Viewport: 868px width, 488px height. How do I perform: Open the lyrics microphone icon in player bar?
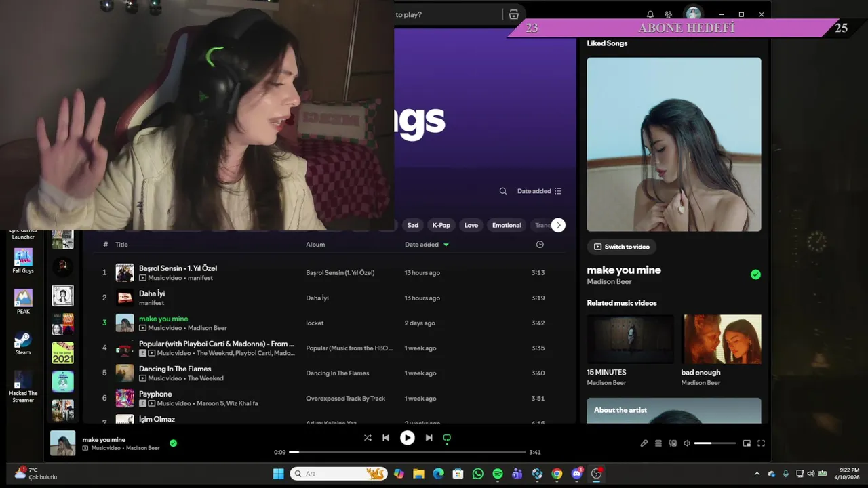coord(644,443)
